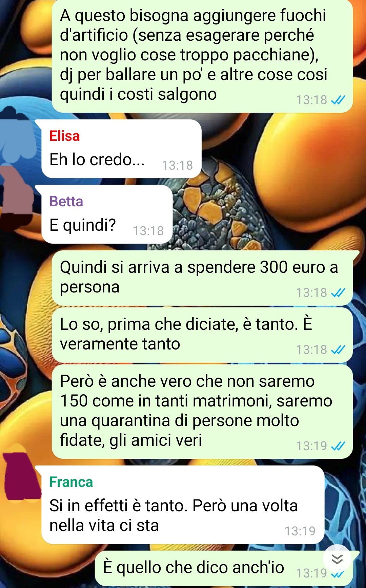
Task: Select the 'E quindi?' message bubble
Action: pyautogui.click(x=107, y=214)
